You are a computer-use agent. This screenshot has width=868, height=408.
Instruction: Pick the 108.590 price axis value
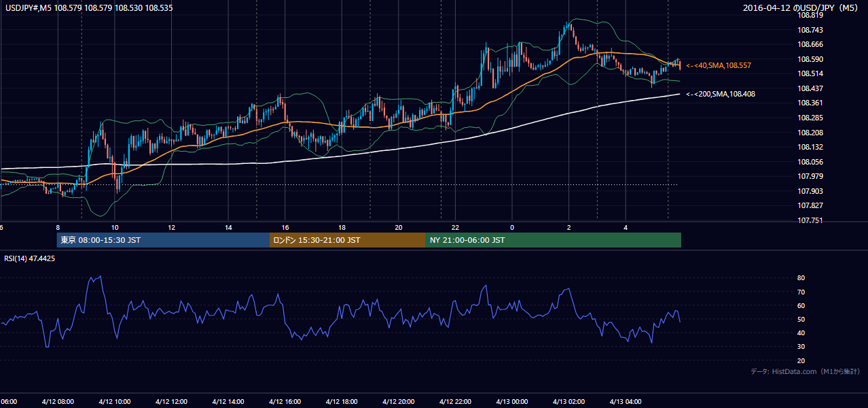[811, 59]
